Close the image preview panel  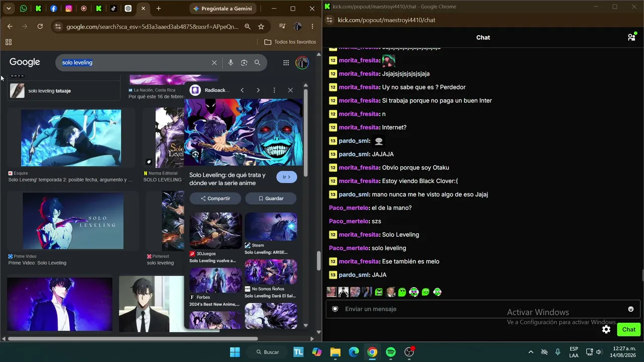pos(290,90)
